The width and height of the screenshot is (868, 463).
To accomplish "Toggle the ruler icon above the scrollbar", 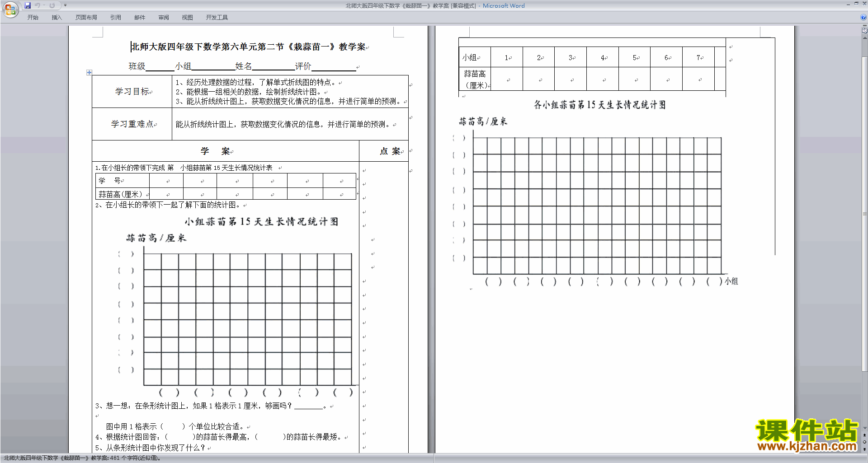I will 864,31.
